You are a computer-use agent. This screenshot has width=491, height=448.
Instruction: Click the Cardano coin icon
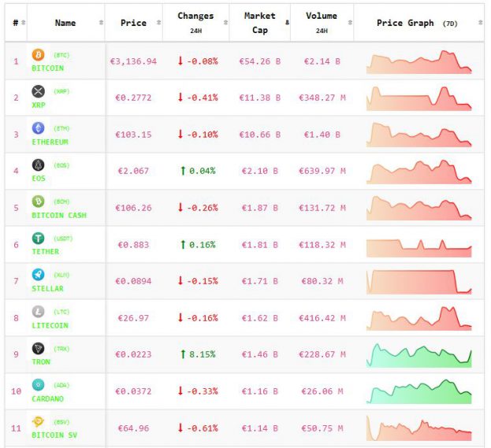38,384
